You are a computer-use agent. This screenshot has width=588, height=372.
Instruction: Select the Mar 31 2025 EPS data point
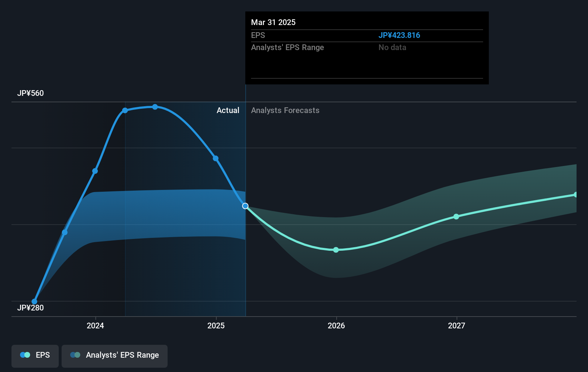(245, 206)
